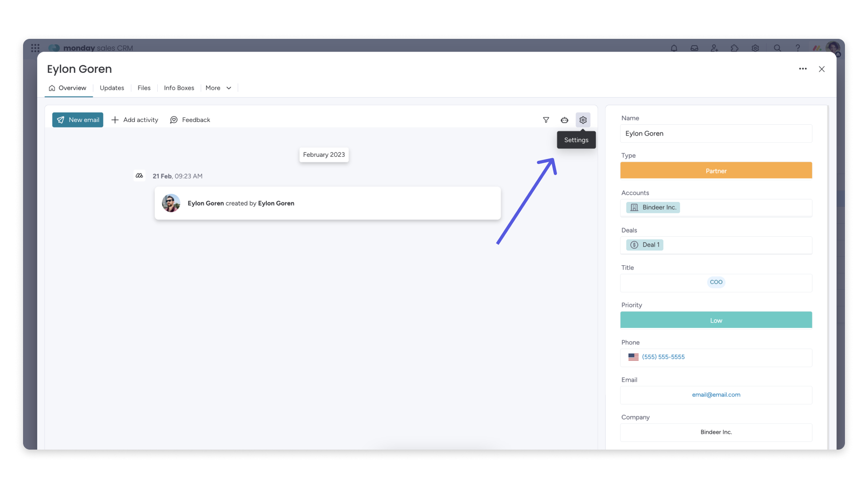868x488 pixels.
Task: Open the help question mark icon
Action: [797, 48]
